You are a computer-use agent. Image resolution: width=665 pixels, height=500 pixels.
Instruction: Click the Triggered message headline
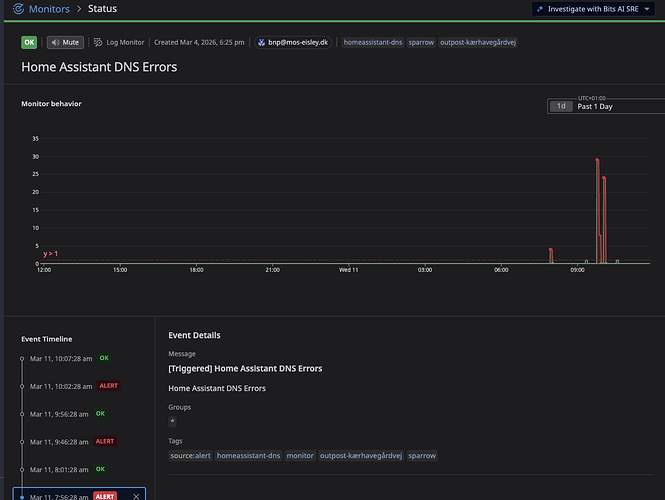245,369
